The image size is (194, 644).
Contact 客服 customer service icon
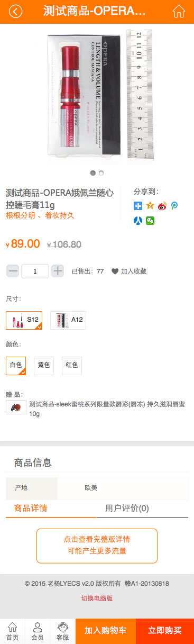click(63, 631)
